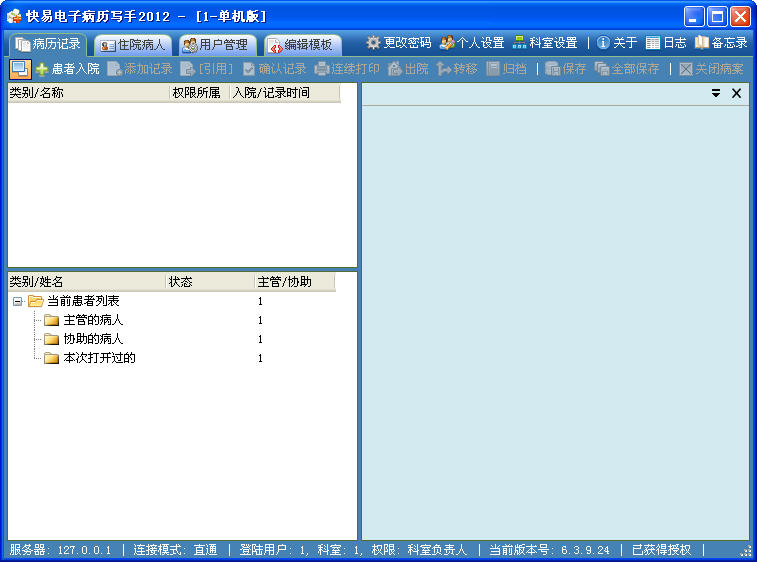Open the 编辑模板 tab

[300, 45]
